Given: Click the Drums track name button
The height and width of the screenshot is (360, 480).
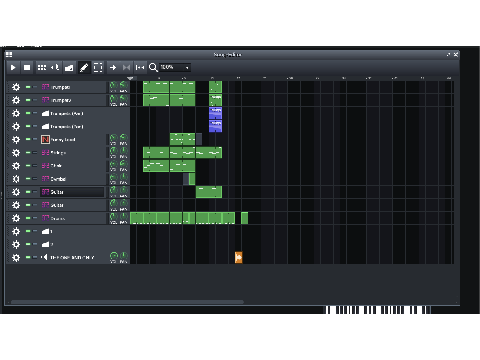Looking at the screenshot, I should point(72,218).
